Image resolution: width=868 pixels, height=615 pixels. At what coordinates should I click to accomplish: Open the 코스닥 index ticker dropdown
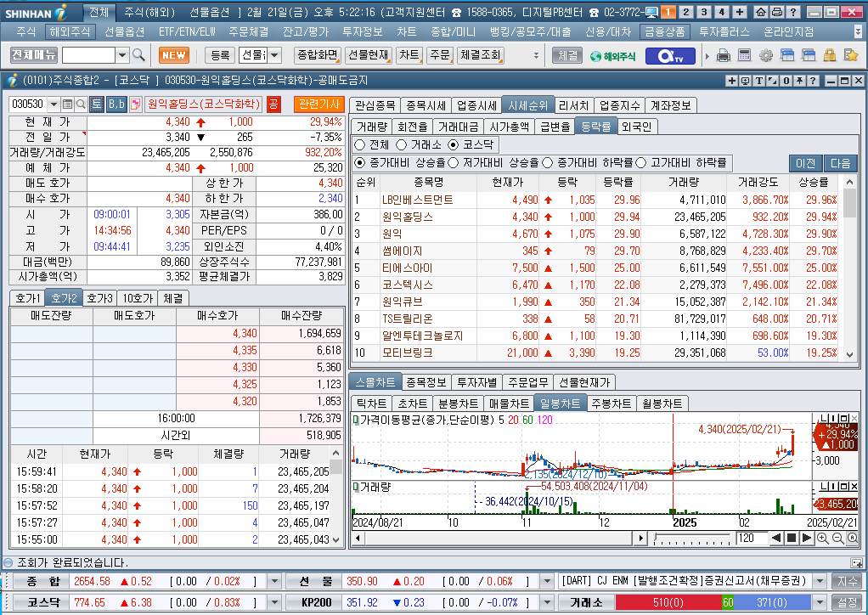click(x=274, y=602)
